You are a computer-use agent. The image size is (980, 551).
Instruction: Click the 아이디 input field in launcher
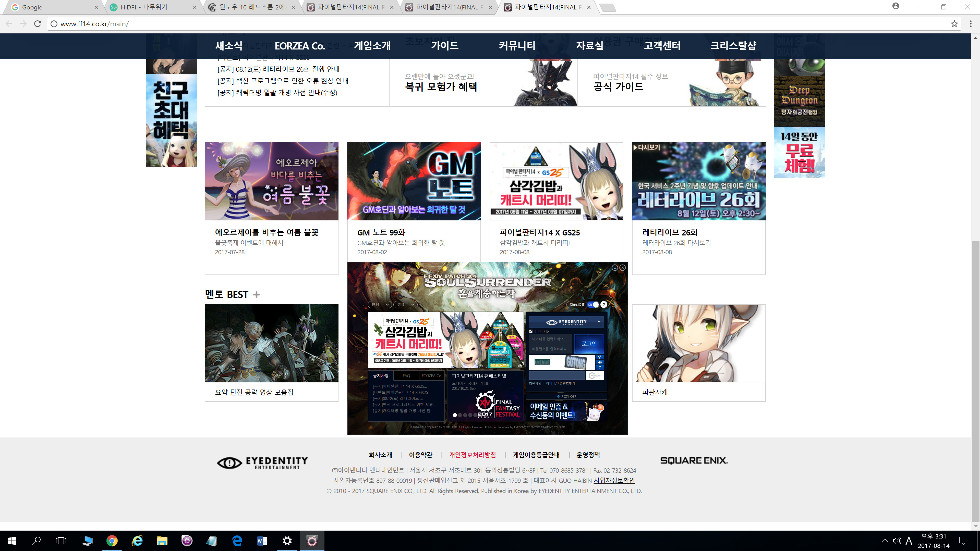coord(551,339)
